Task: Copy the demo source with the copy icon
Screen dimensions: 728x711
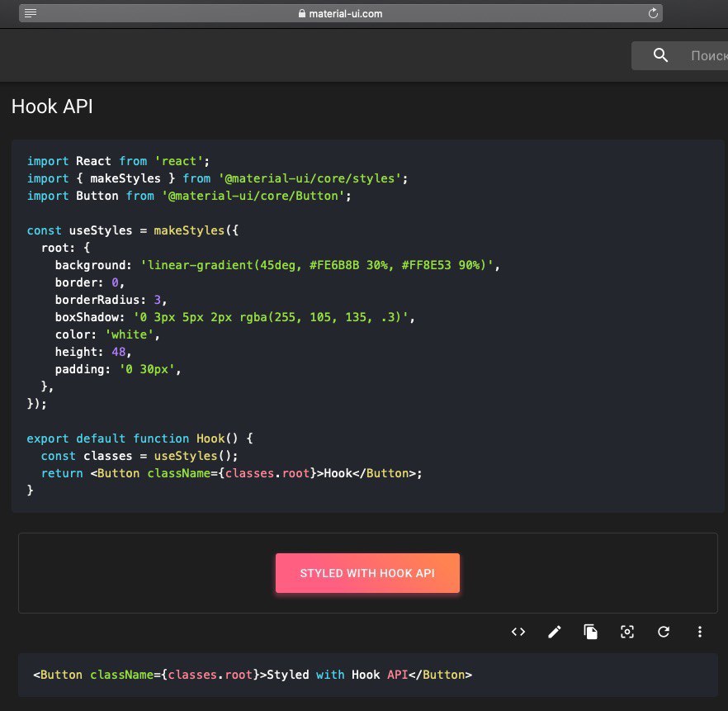Action: (x=591, y=632)
